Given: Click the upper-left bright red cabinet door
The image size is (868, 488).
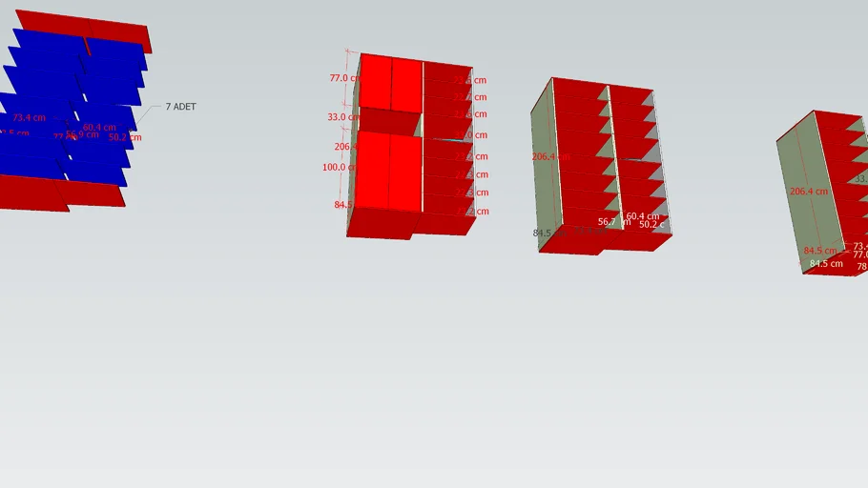Looking at the screenshot, I should 376,83.
